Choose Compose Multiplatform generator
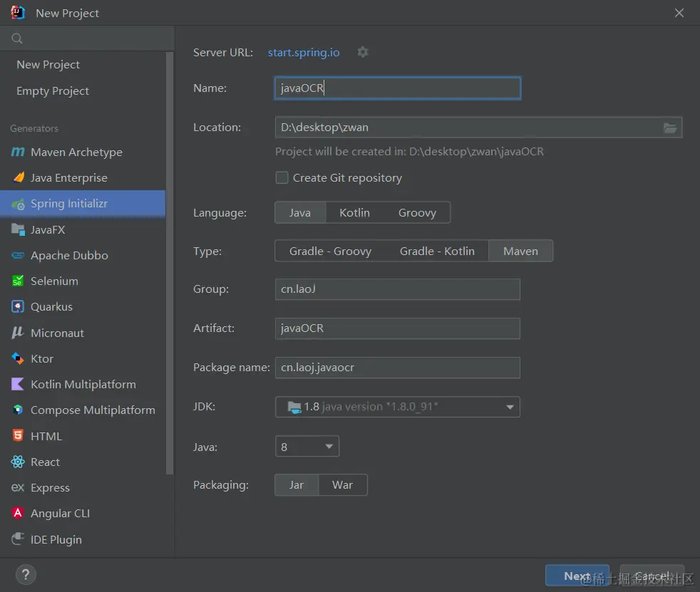The width and height of the screenshot is (700, 592). pos(83,410)
